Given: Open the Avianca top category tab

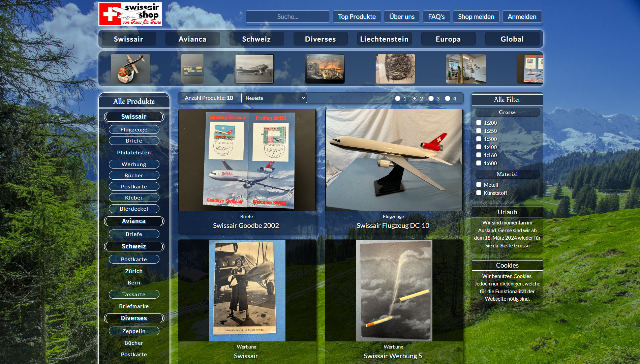Looking at the screenshot, I should (192, 39).
